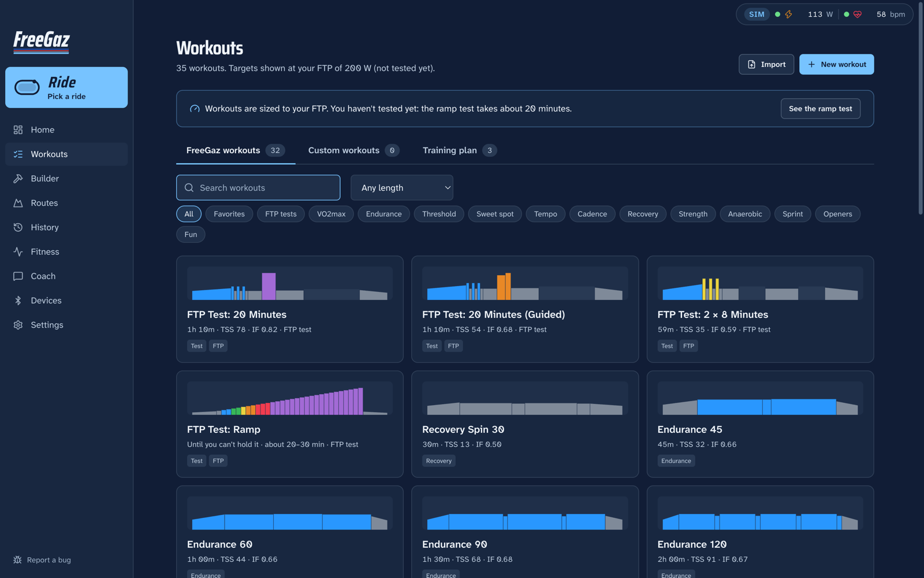Toggle the FTP tests filter chip
The height and width of the screenshot is (578, 924).
coord(281,214)
